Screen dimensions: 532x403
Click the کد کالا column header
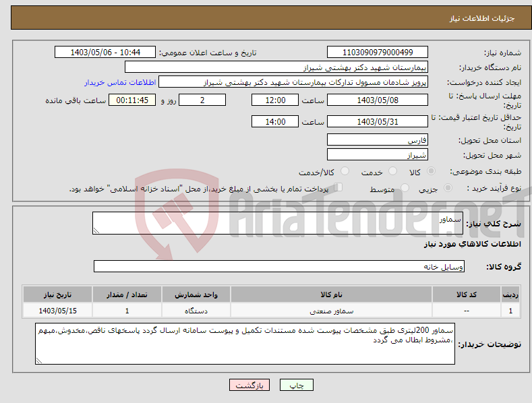tap(467, 294)
